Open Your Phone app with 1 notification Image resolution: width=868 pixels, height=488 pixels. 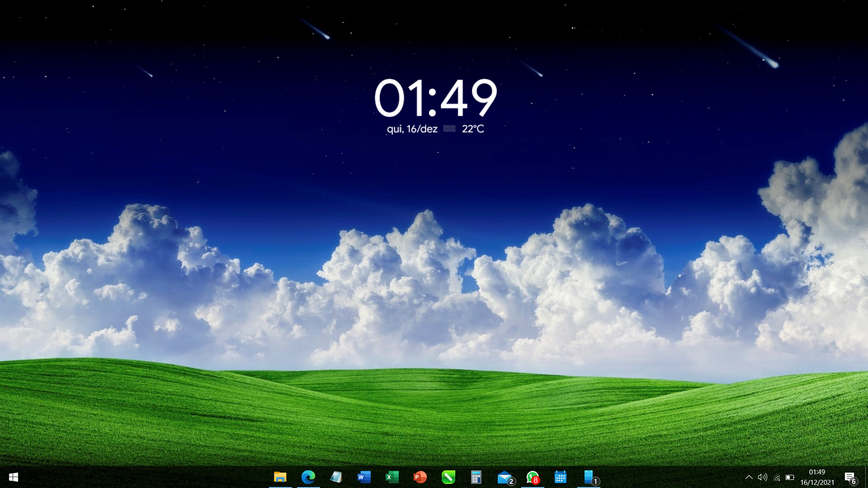coord(588,477)
